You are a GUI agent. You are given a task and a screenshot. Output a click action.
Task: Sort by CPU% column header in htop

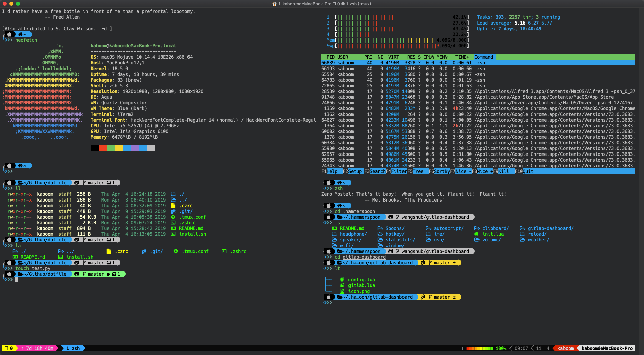(429, 57)
